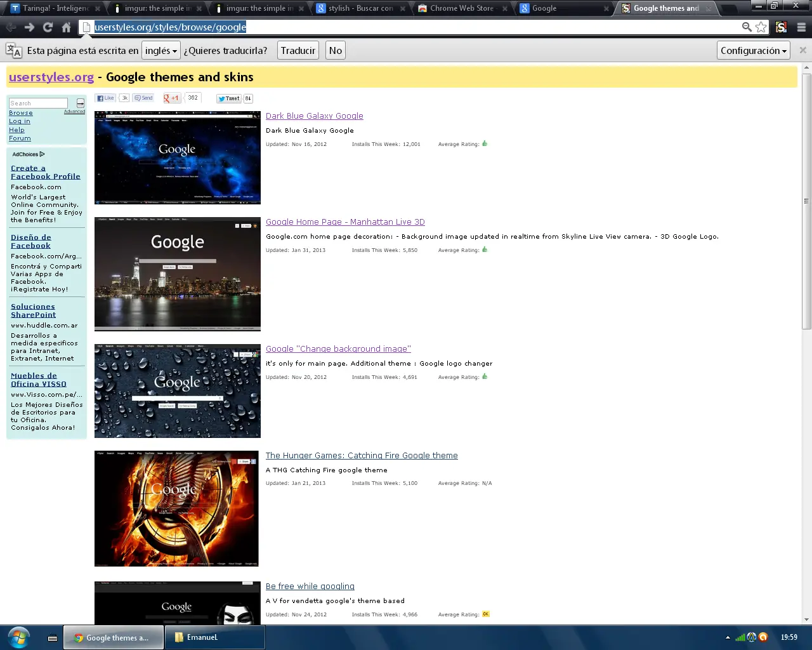Open the inglés language dropdown
Viewport: 812px width, 650px height.
161,51
